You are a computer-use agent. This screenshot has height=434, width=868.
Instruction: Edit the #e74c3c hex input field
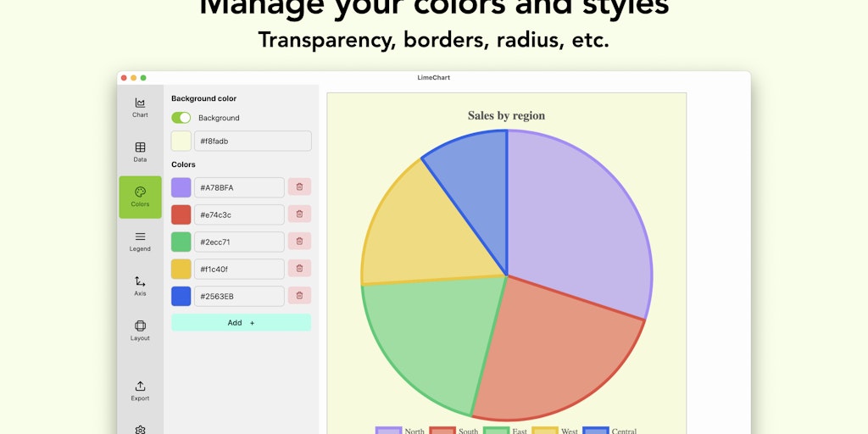click(x=239, y=214)
